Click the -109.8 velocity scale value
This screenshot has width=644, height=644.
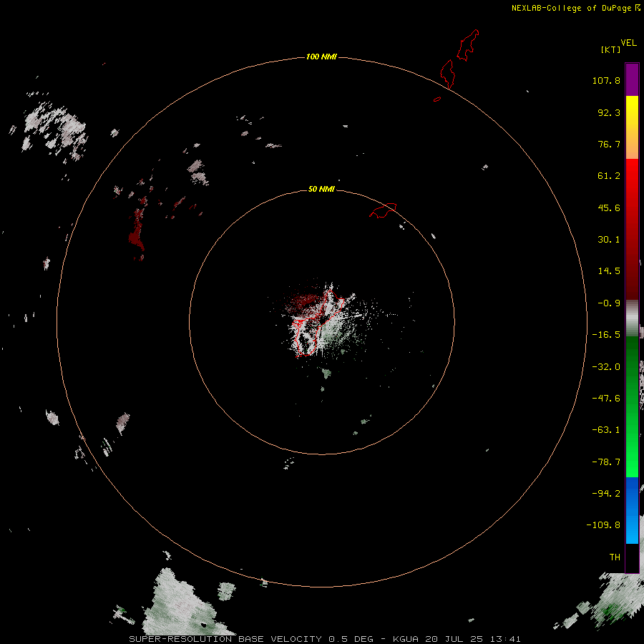(603, 525)
